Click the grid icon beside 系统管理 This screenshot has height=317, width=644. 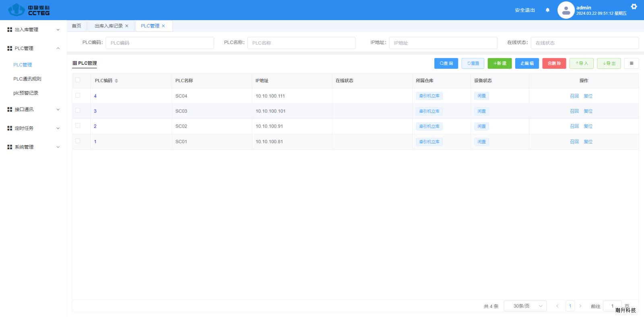[x=10, y=147]
